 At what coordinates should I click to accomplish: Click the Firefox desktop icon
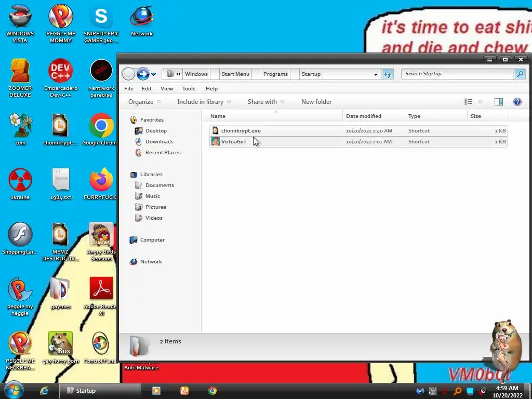[100, 183]
